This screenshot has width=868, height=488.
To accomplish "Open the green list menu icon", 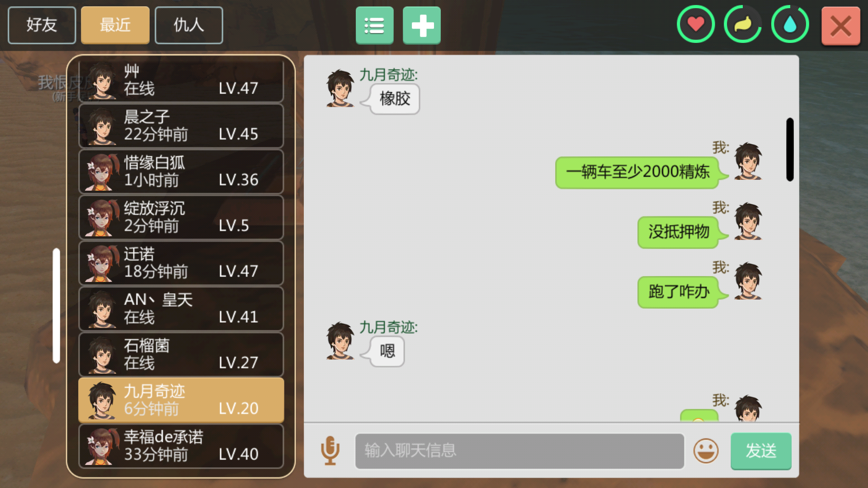I will (x=374, y=25).
